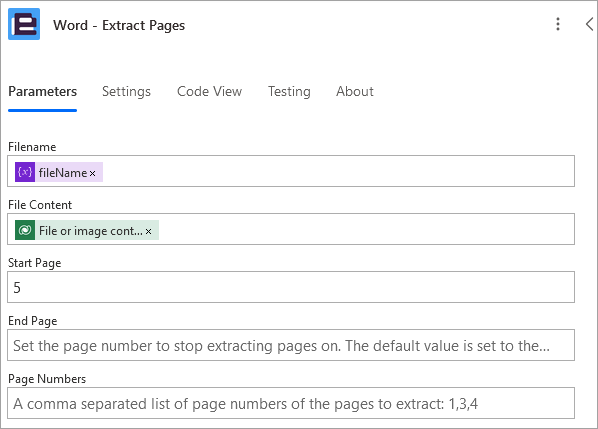Click the End Page input field
This screenshot has height=429, width=598.
click(x=291, y=345)
